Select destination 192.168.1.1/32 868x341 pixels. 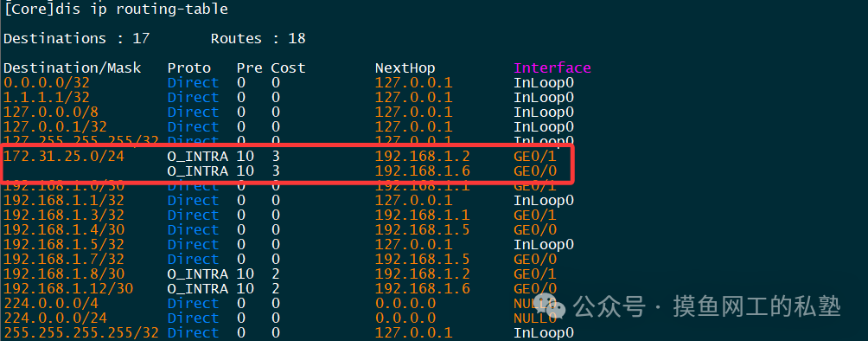64,201
